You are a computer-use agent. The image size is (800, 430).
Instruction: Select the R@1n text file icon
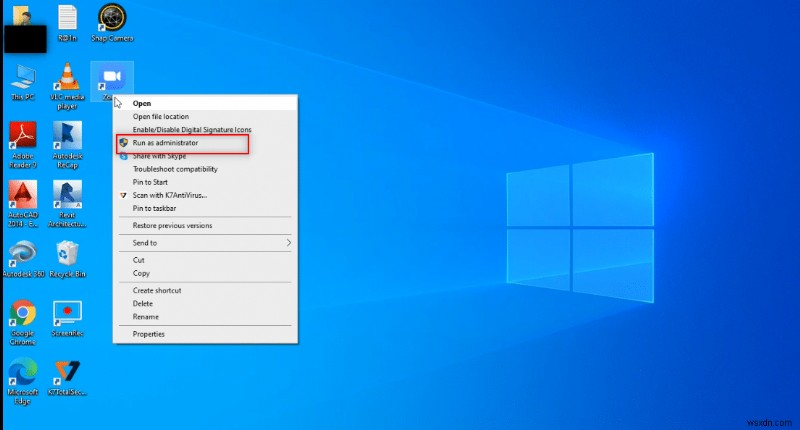point(67,23)
